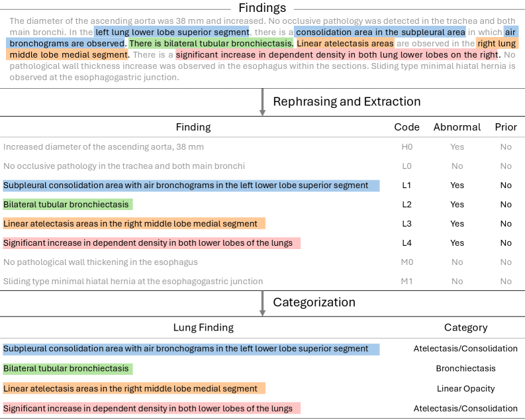This screenshot has width=525, height=420.
Task: Click the Rephrasing and Extraction title
Action: pyautogui.click(x=346, y=101)
